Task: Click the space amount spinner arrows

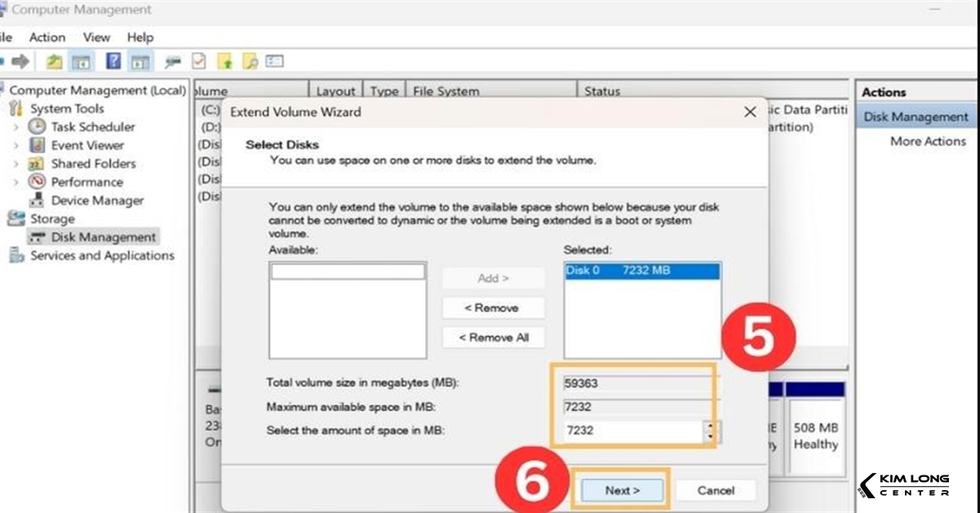Action: (x=709, y=430)
